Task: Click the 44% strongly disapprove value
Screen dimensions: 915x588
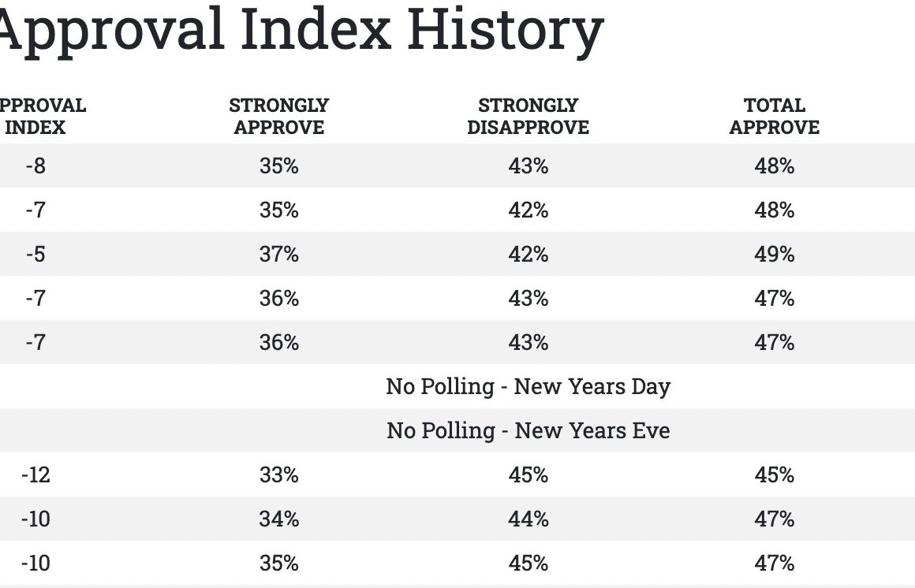Action: tap(528, 519)
